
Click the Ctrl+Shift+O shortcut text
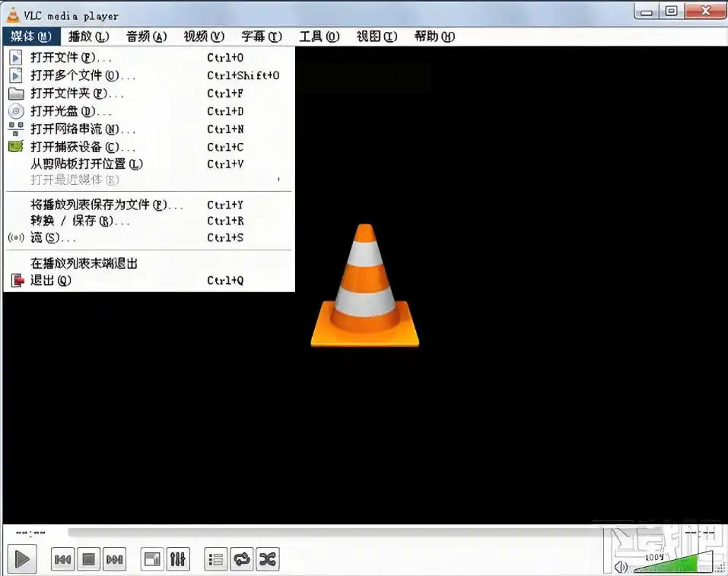click(243, 75)
